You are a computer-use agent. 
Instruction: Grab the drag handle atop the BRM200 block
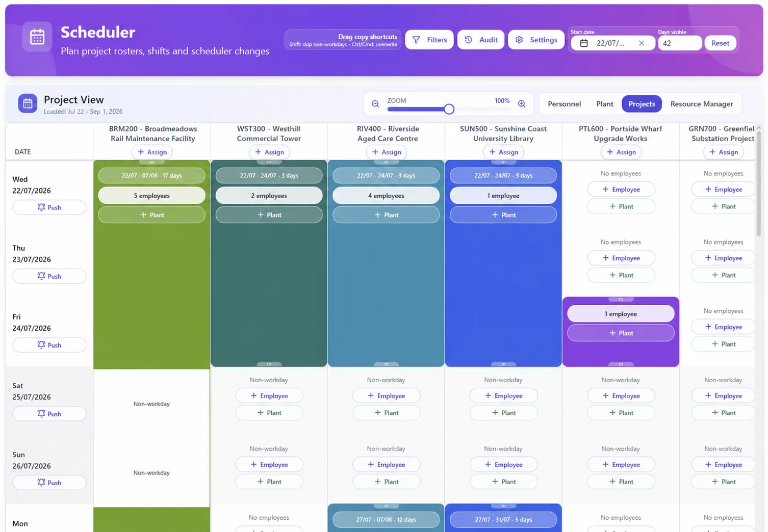151,163
